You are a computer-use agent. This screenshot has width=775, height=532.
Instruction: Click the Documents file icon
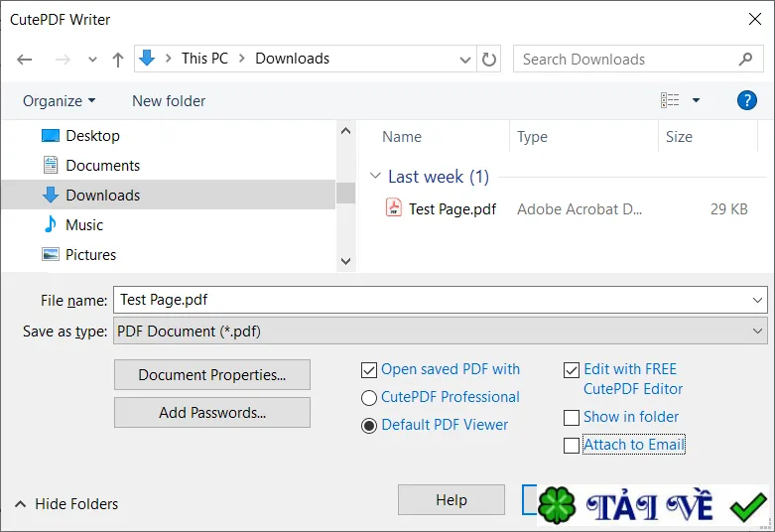coord(51,165)
